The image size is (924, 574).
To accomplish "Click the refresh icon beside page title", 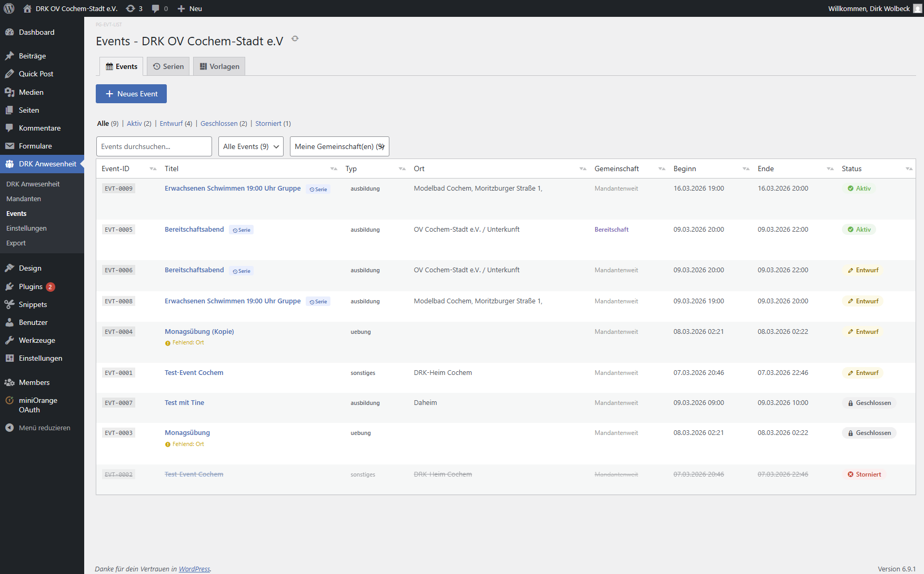I will click(x=295, y=38).
